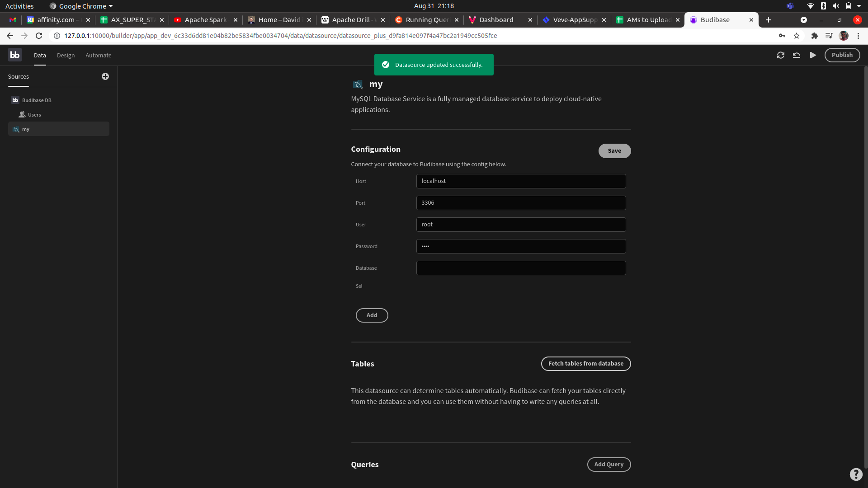Click Fetch tables from database button
Viewport: 868px width, 488px height.
coord(585,364)
